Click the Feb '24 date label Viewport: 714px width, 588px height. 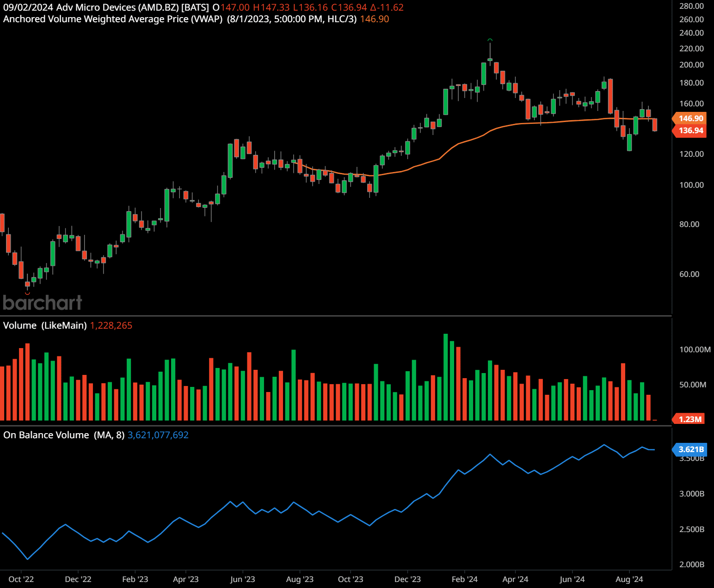[465, 579]
